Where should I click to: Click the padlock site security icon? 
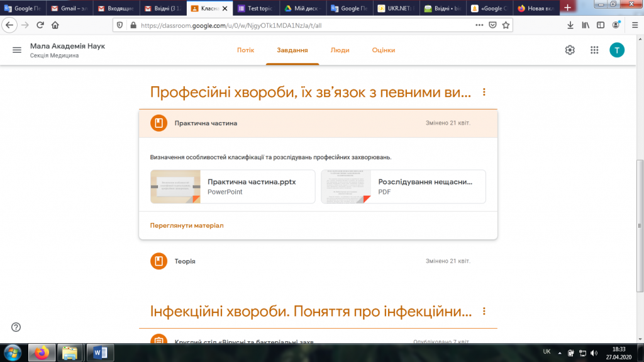click(133, 25)
